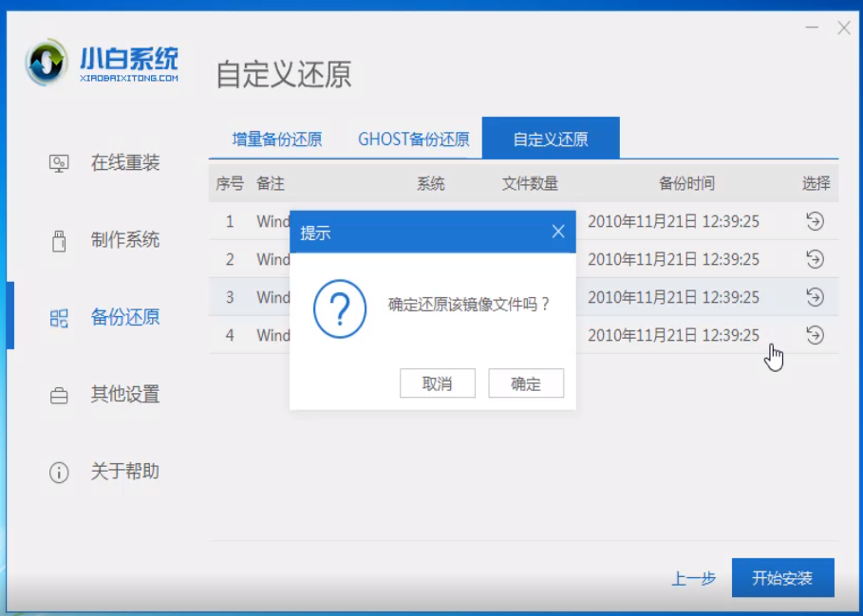Open the 小白系统 logo

click(102, 64)
